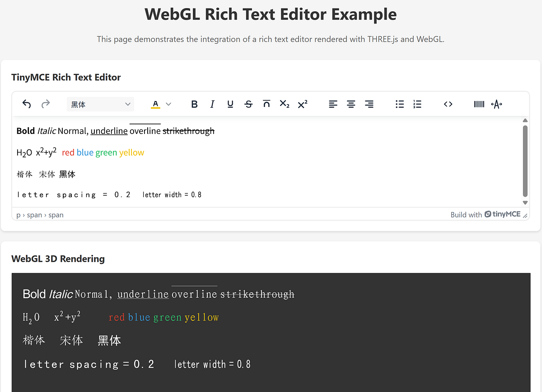Viewport: 542px width, 392px height.
Task: Toggle bold formatting
Action: tap(194, 104)
